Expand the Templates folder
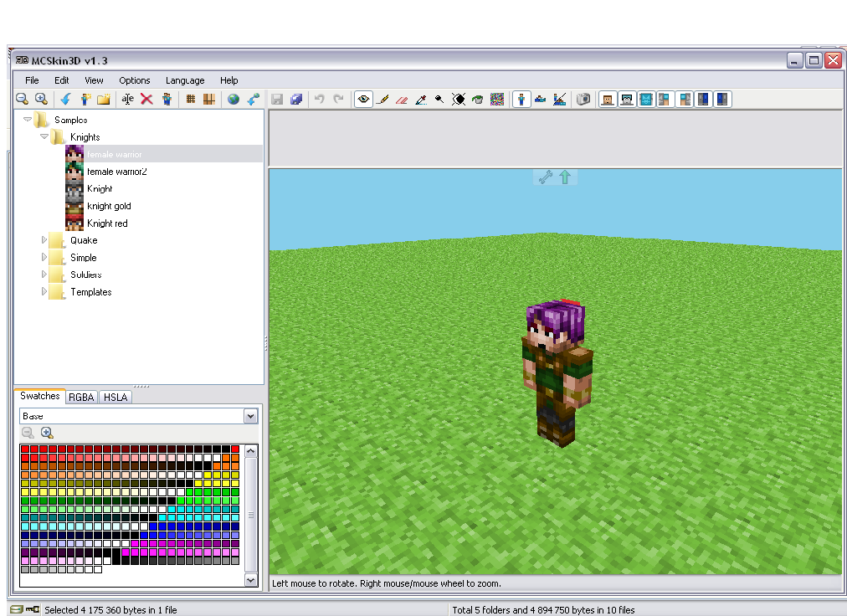The width and height of the screenshot is (847, 616). (44, 292)
